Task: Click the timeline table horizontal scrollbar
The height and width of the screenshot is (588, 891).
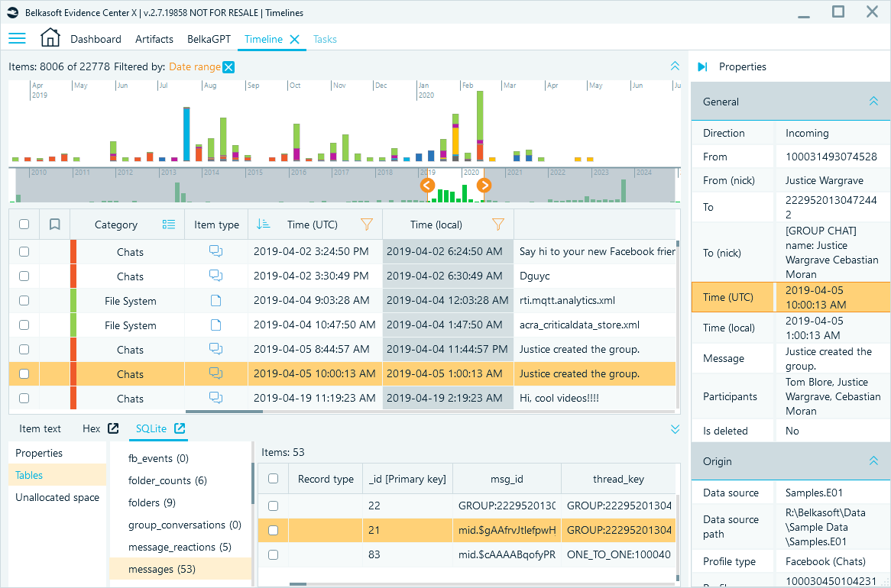Action: coord(224,412)
